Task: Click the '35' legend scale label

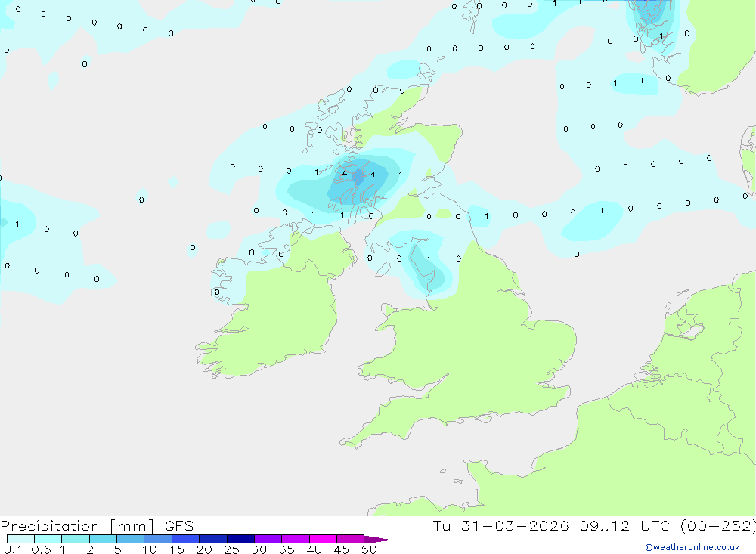Action: pos(287,549)
